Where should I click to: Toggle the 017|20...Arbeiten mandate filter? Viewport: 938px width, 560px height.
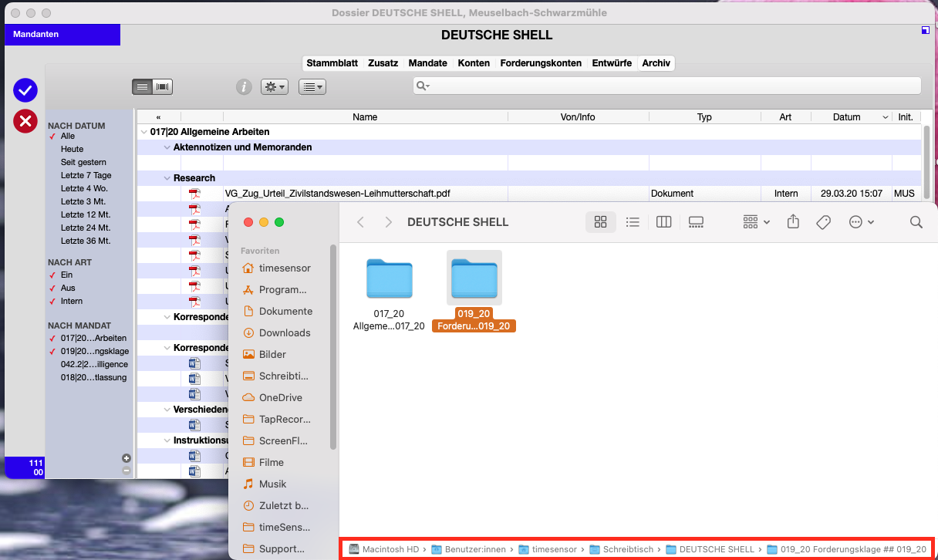pos(93,338)
